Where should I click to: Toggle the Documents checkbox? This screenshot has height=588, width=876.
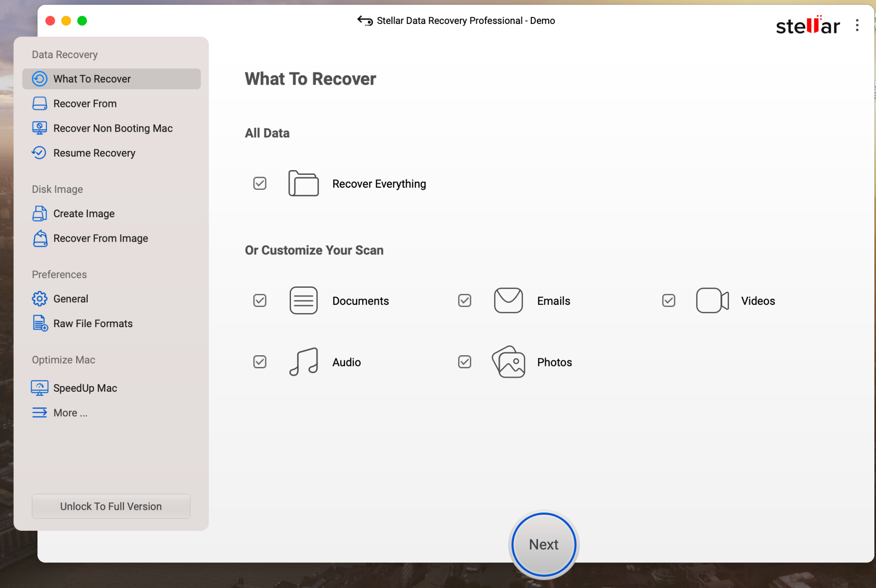coord(260,301)
